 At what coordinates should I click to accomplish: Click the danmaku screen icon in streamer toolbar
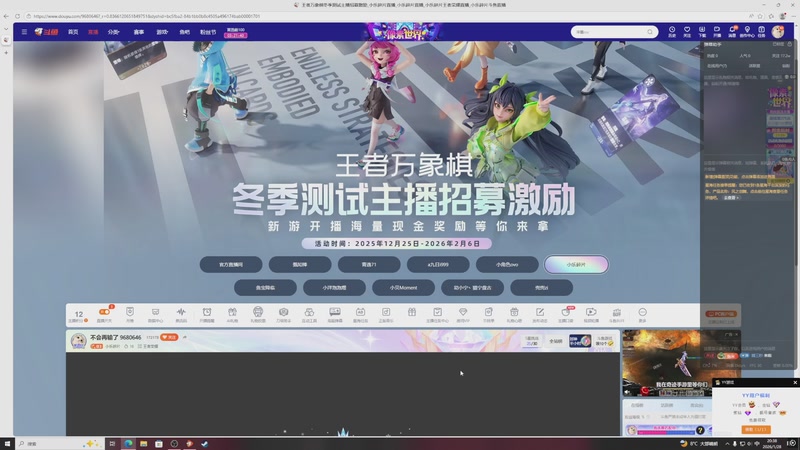coord(335,314)
